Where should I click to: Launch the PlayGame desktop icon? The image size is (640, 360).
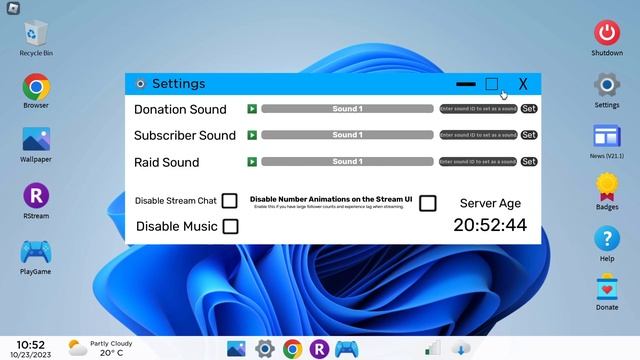coord(36,252)
